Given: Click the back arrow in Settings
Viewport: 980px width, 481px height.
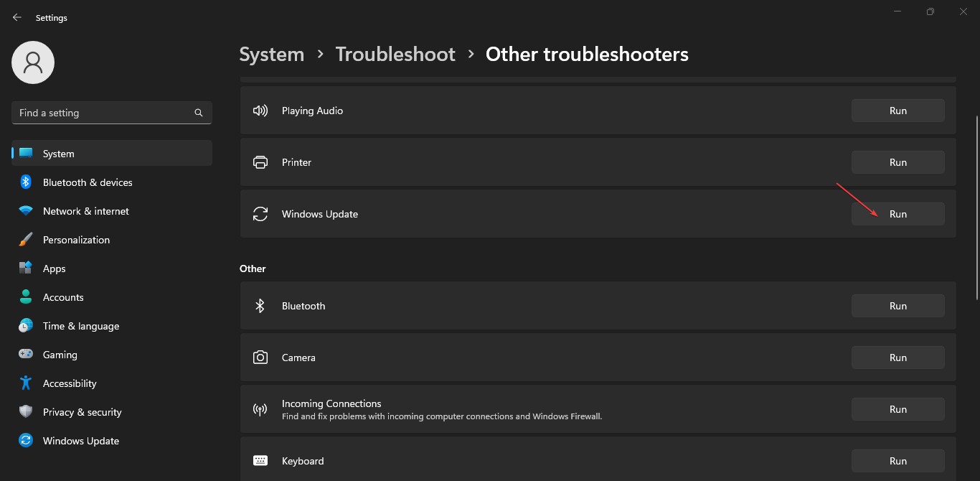Looking at the screenshot, I should pos(17,17).
